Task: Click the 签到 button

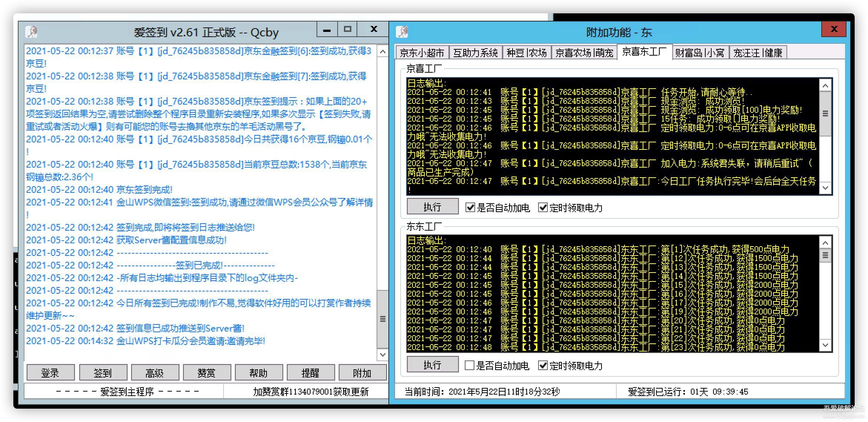Action: point(103,373)
